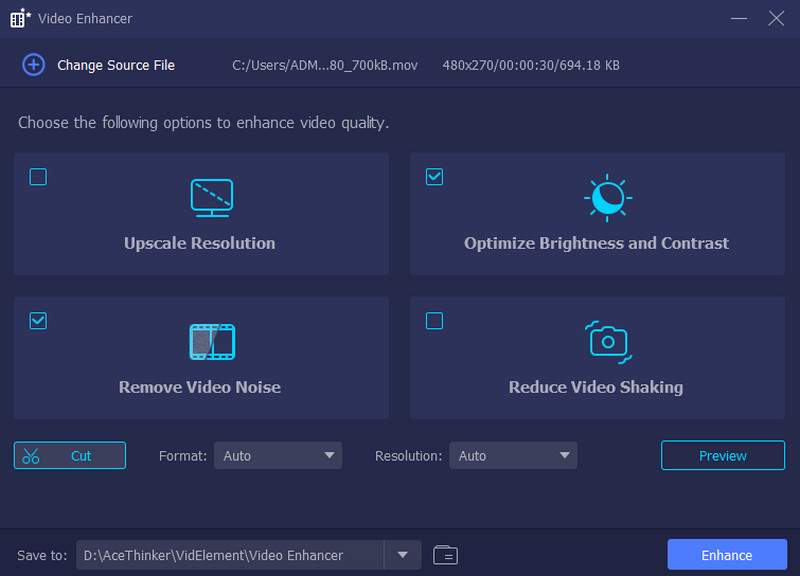Click the Save to path input field
The image size is (800, 576).
(230, 554)
